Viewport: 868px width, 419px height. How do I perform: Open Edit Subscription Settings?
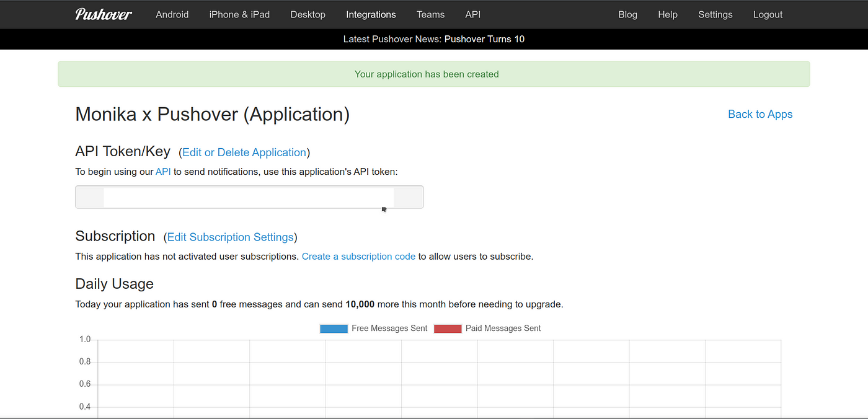[x=231, y=237]
